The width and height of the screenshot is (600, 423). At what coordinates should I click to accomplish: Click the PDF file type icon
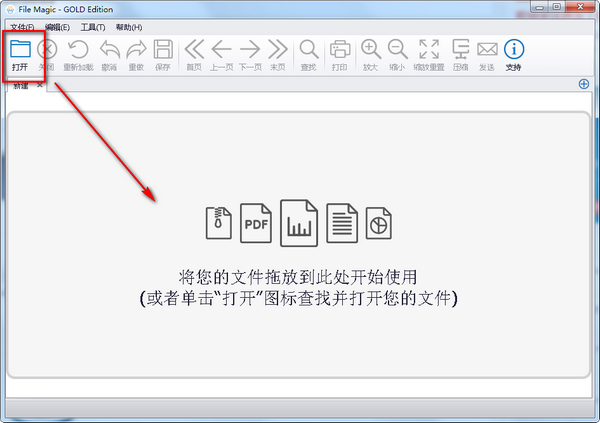[256, 223]
